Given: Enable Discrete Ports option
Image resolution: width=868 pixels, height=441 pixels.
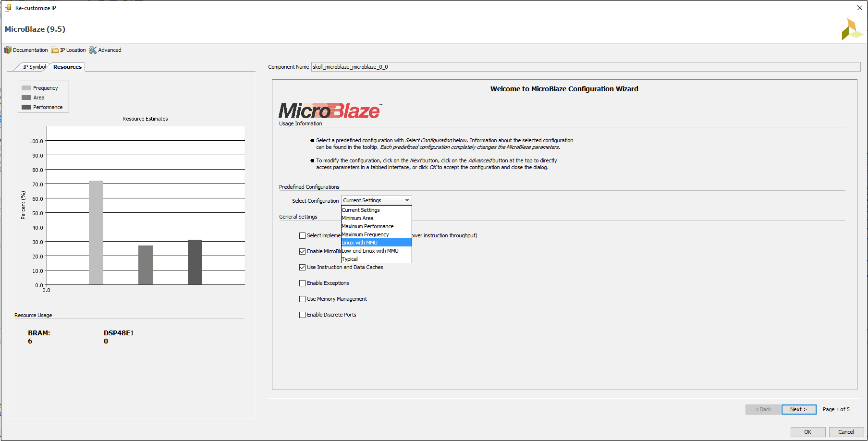Looking at the screenshot, I should point(302,315).
